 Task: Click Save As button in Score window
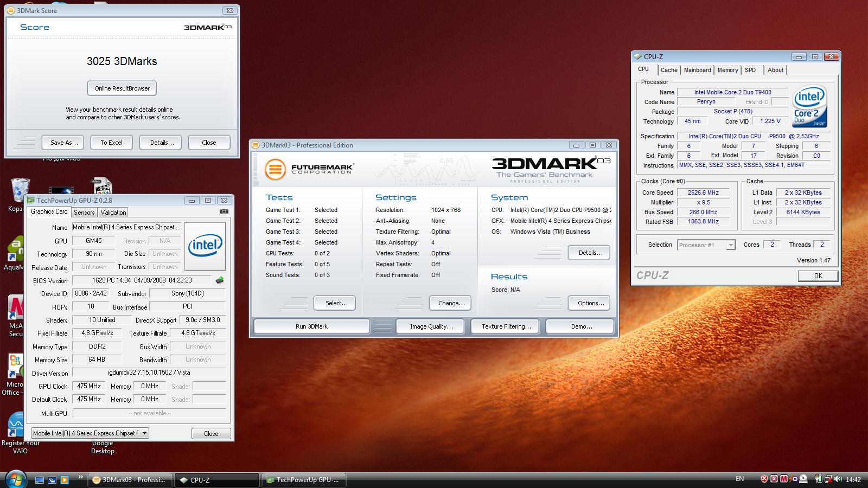64,143
